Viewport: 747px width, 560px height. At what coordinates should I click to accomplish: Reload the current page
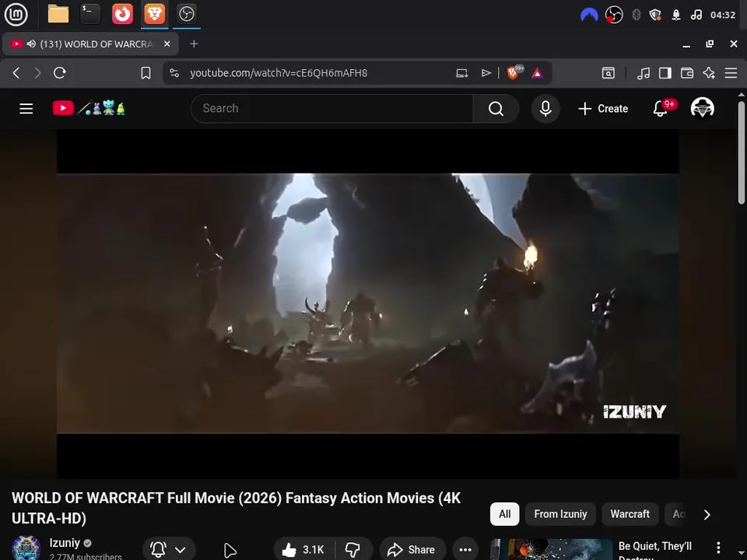tap(60, 73)
